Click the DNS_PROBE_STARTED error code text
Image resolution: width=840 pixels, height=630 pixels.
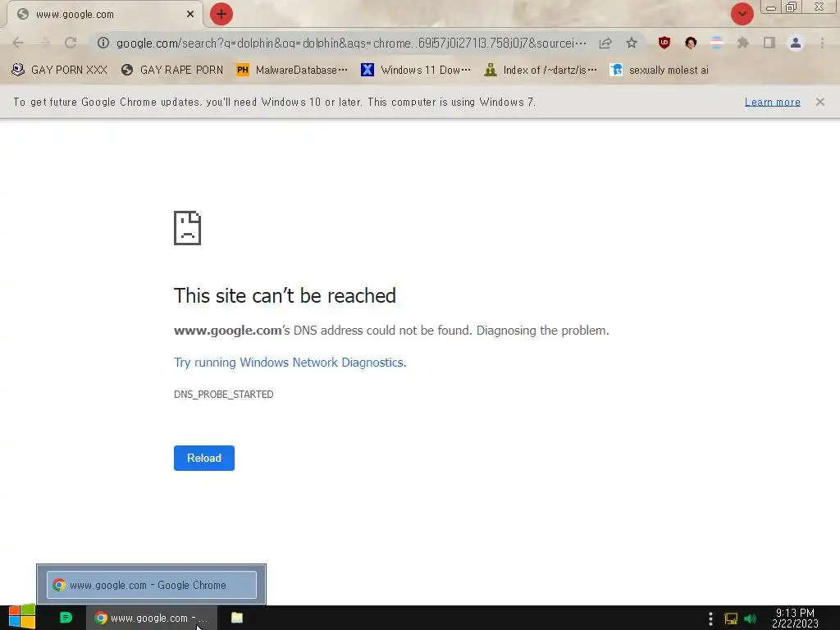(223, 395)
